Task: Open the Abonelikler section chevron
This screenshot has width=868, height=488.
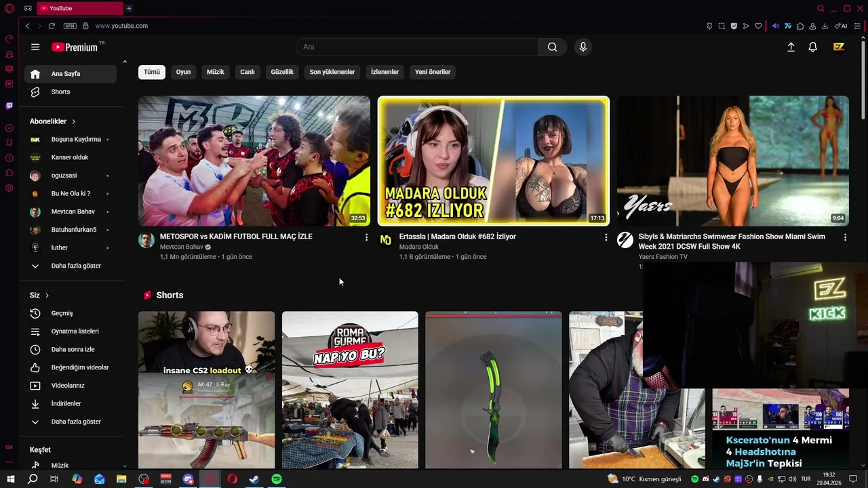Action: (73, 121)
